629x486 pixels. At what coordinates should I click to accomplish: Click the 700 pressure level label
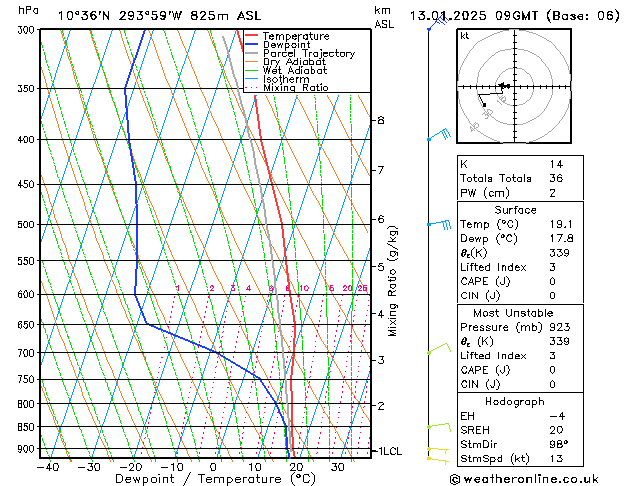point(28,353)
